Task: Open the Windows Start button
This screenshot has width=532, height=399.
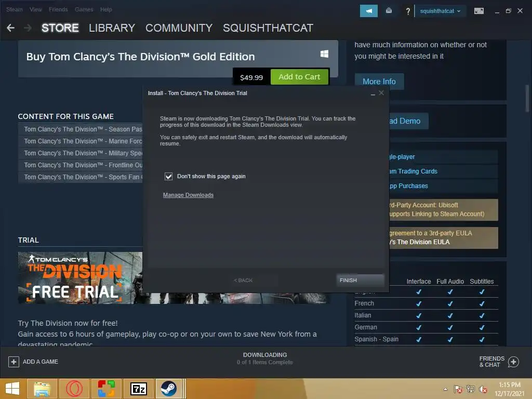Action: (x=12, y=389)
